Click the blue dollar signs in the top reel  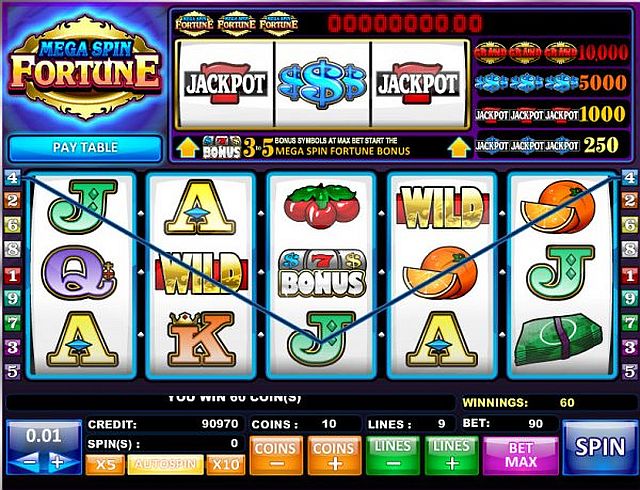(322, 83)
